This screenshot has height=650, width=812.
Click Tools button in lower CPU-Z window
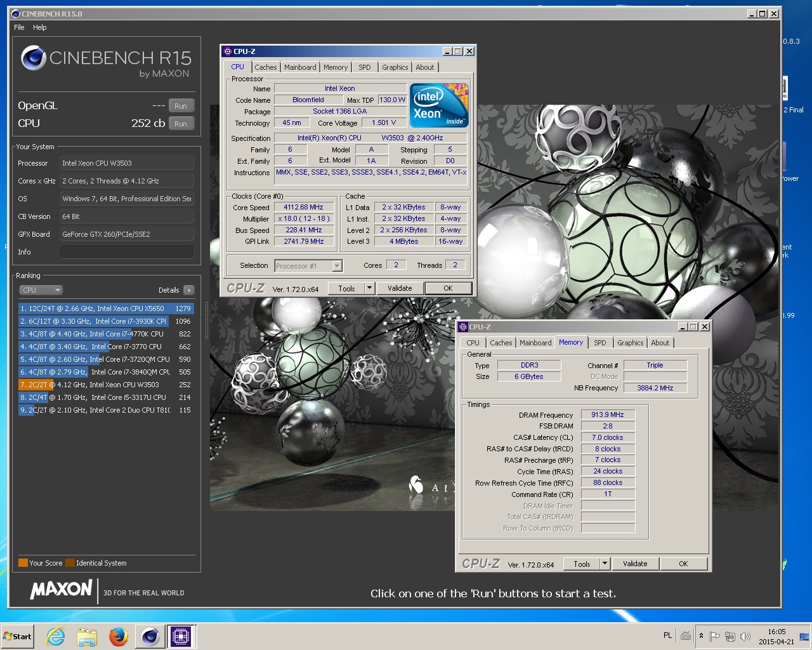(x=582, y=564)
